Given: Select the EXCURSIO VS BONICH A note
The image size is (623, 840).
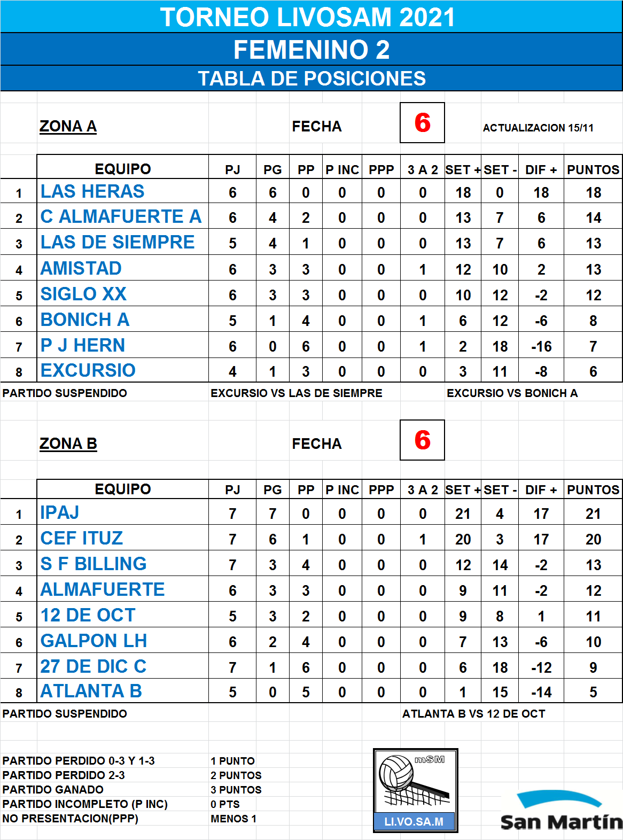Looking at the screenshot, I should pyautogui.click(x=512, y=393).
